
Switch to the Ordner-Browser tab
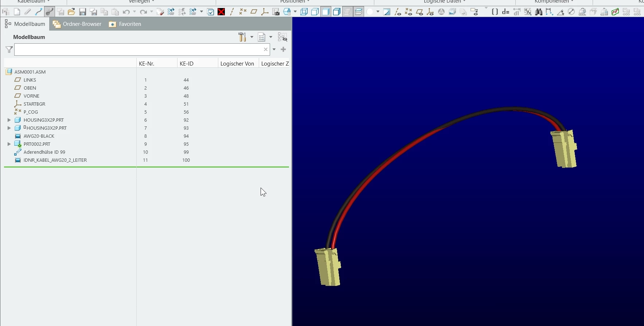click(77, 24)
